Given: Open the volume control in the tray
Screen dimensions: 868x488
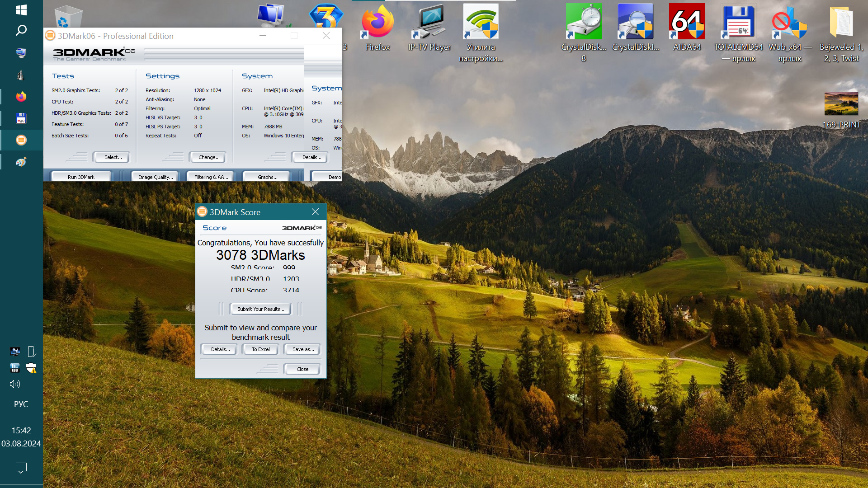Looking at the screenshot, I should click(x=15, y=384).
